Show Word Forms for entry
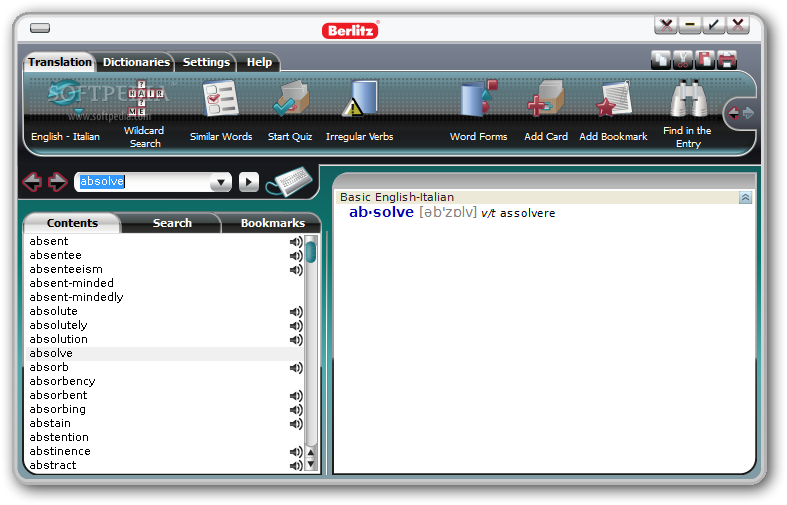Image resolution: width=787 pixels, height=505 pixels. (x=478, y=110)
